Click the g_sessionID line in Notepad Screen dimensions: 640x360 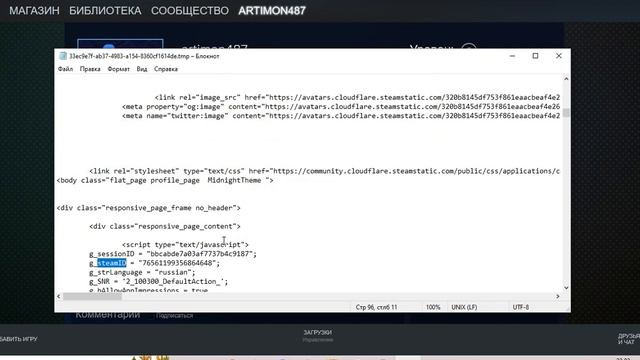173,254
